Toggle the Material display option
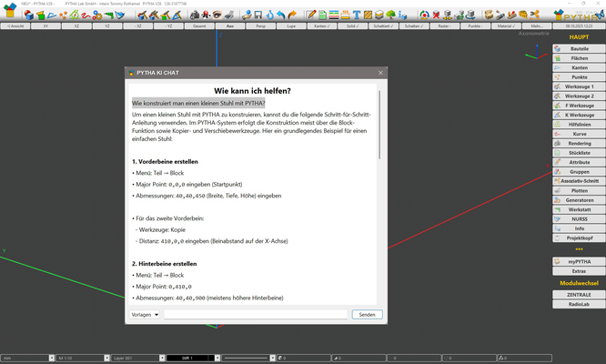Image resolution: width=606 pixels, height=364 pixels. [x=506, y=26]
